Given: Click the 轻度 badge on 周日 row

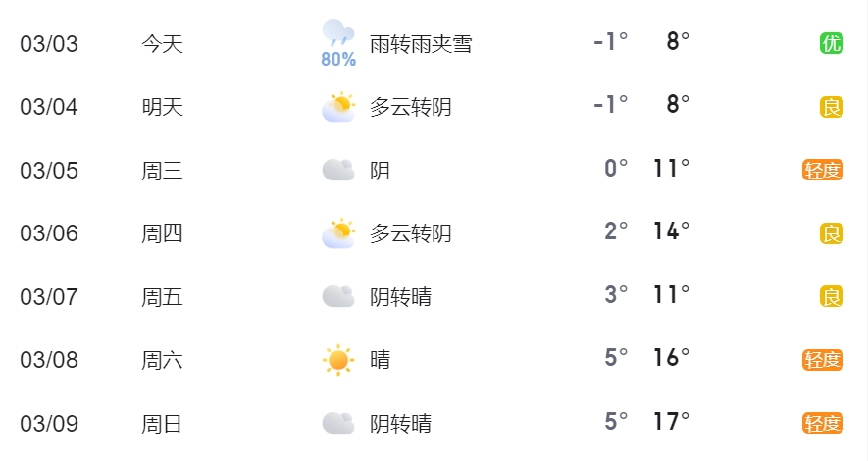Looking at the screenshot, I should [823, 424].
